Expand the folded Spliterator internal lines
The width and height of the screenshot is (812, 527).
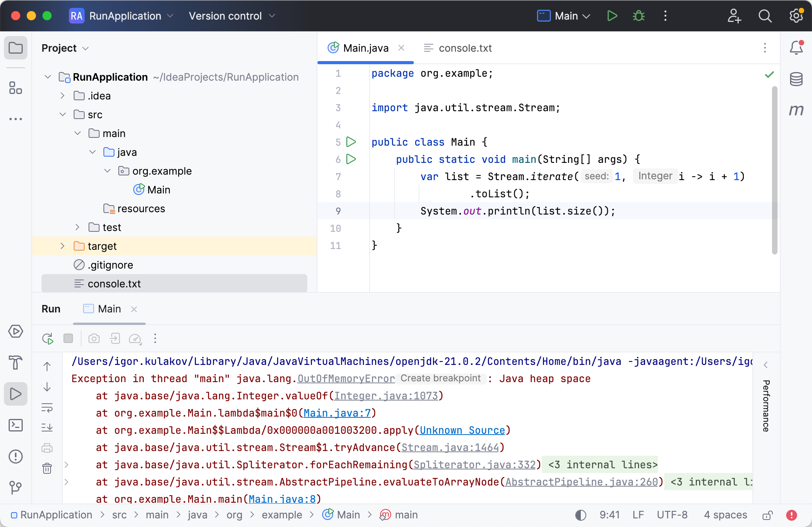pyautogui.click(x=603, y=465)
